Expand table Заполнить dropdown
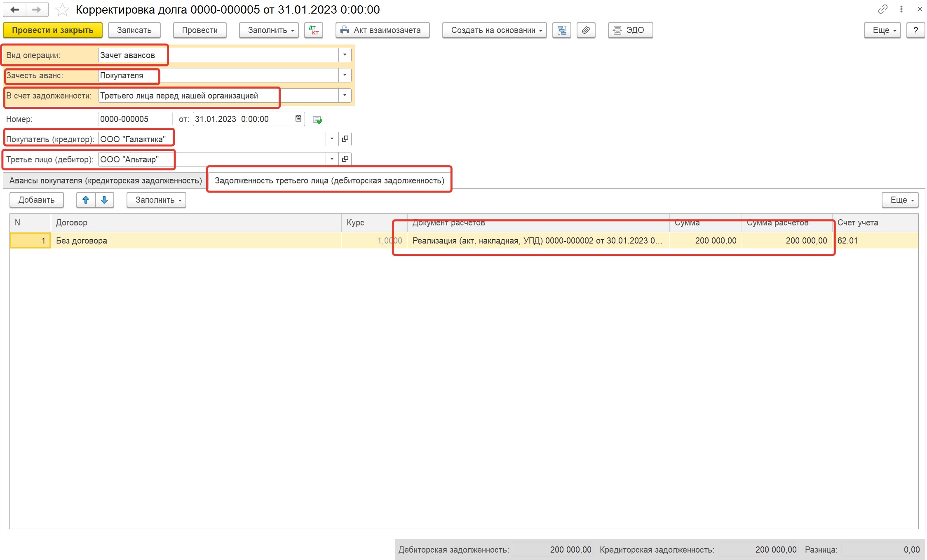Image resolution: width=927 pixels, height=560 pixels. coord(156,200)
